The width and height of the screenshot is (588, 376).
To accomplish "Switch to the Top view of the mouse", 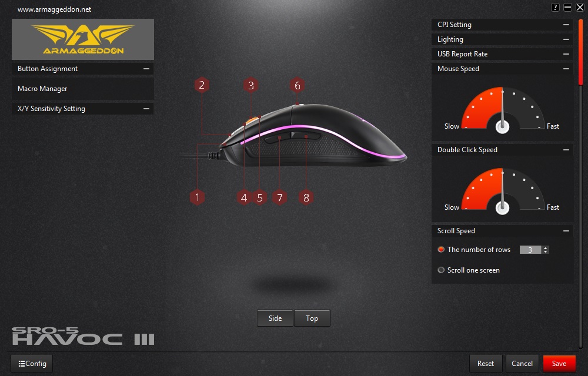I will click(x=312, y=318).
